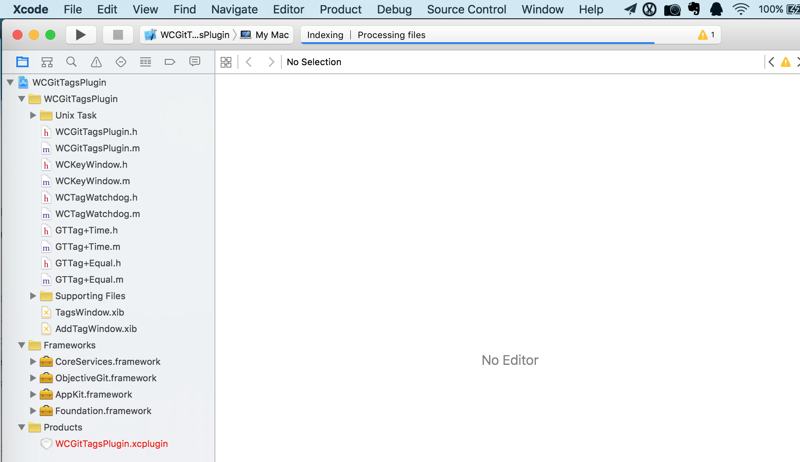Viewport: 800px width, 462px height.
Task: Open GTTag+Equal.h
Action: point(88,263)
